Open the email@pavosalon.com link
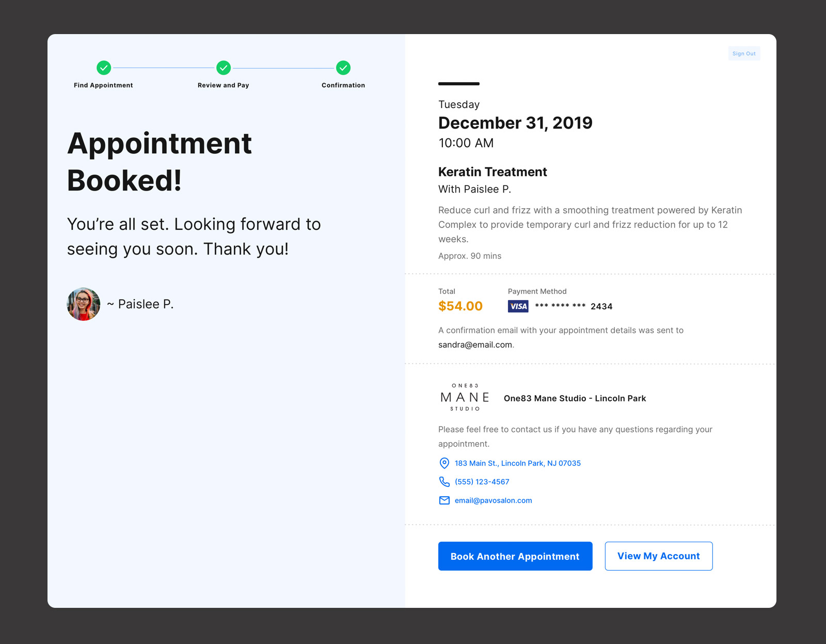This screenshot has height=644, width=826. pos(494,500)
